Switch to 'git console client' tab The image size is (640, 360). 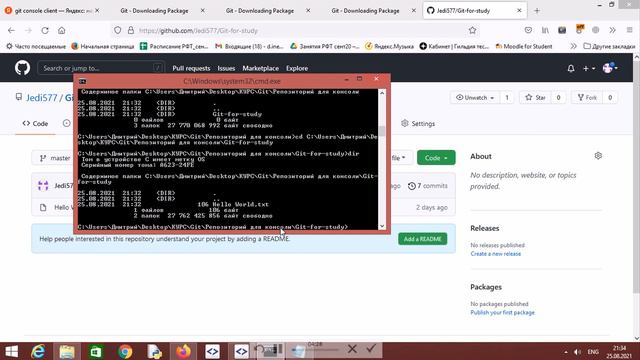(x=52, y=11)
